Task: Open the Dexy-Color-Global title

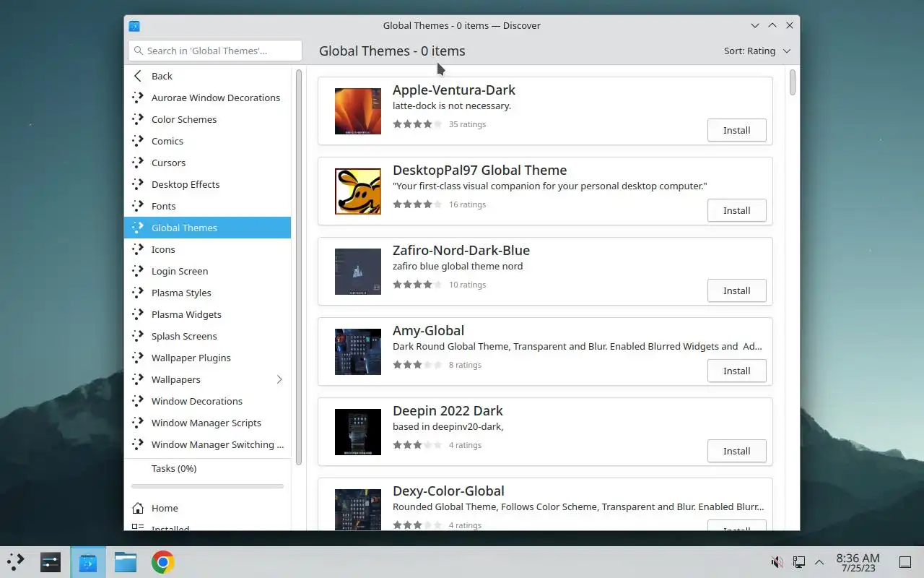Action: [448, 491]
